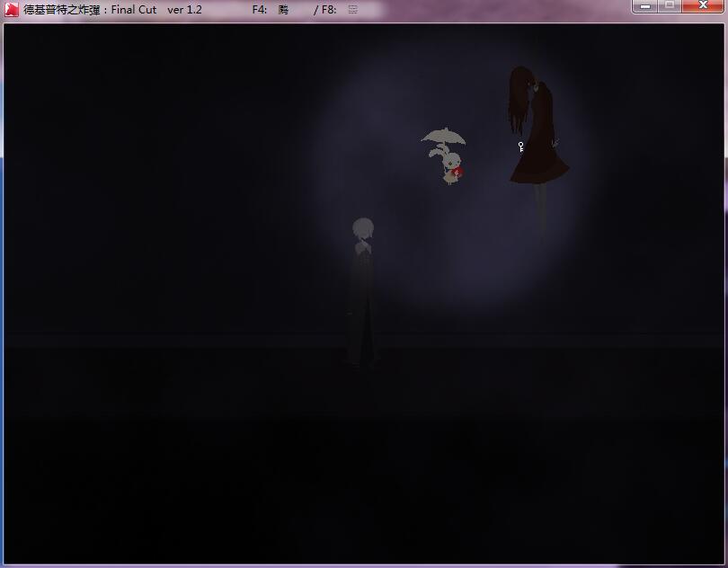The image size is (728, 568).
Task: Maximize the game window
Action: (669, 6)
